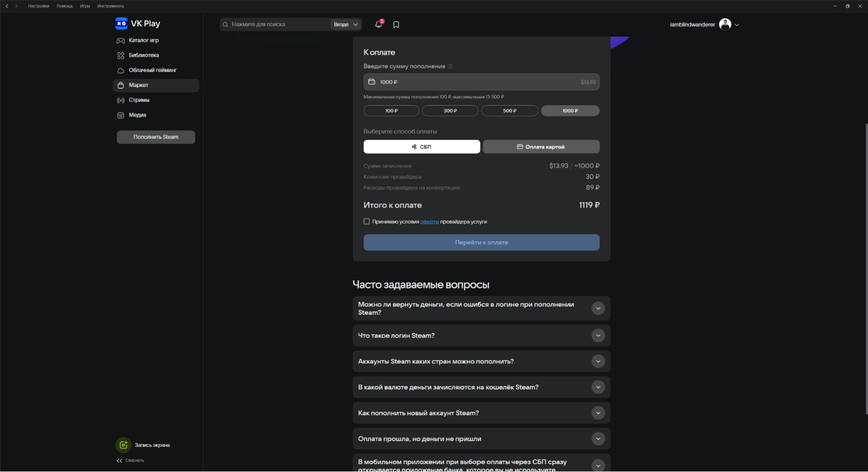868x472 pixels.
Task: Click Запись экрана label
Action: (152, 445)
